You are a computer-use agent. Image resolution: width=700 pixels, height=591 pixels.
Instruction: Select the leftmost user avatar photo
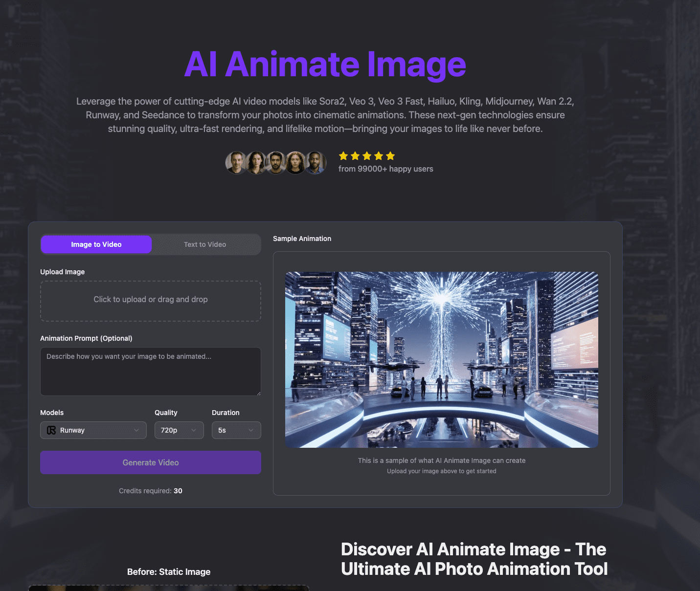[x=235, y=163]
